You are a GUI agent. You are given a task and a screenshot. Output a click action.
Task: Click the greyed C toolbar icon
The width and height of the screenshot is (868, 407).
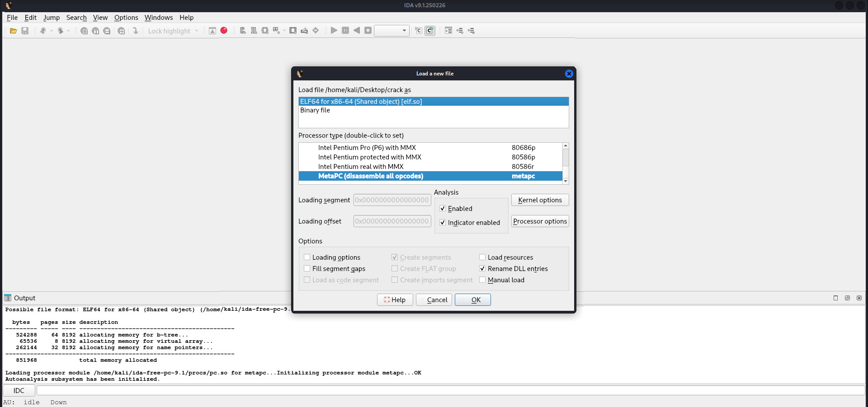point(419,30)
